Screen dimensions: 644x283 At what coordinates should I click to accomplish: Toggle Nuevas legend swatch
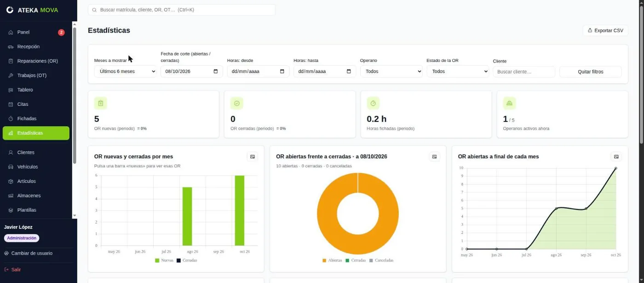pos(157,260)
